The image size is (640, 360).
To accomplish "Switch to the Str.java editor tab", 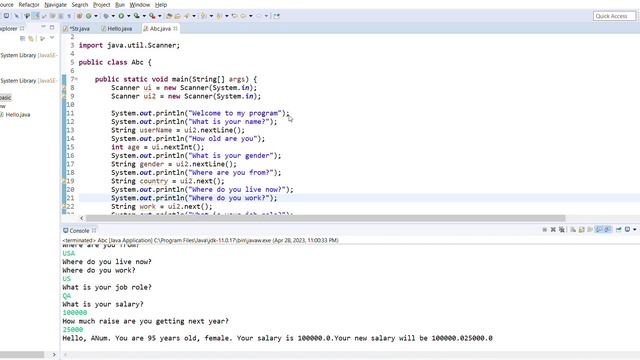I will coord(77,29).
